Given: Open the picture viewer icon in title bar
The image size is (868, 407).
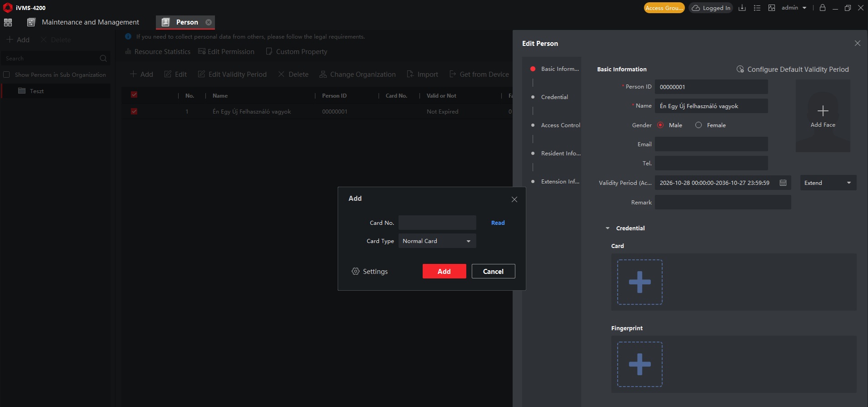Looking at the screenshot, I should coord(772,8).
